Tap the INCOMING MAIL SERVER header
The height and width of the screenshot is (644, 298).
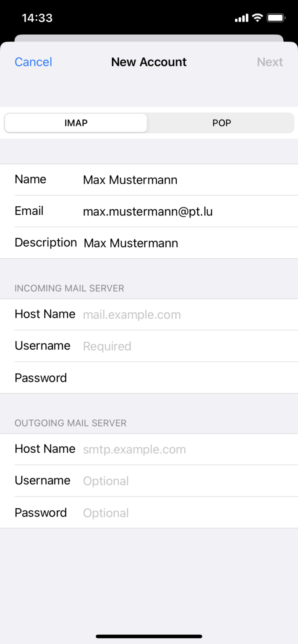pyautogui.click(x=69, y=288)
